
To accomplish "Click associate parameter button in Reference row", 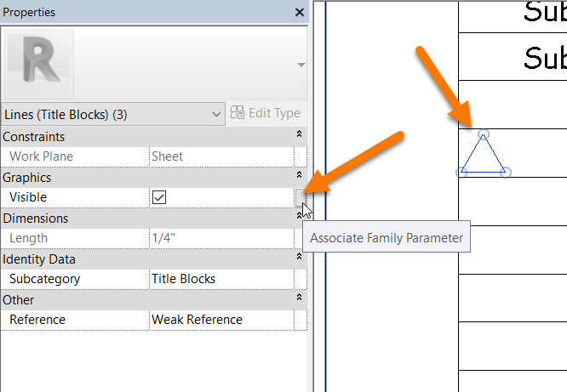I will point(301,320).
